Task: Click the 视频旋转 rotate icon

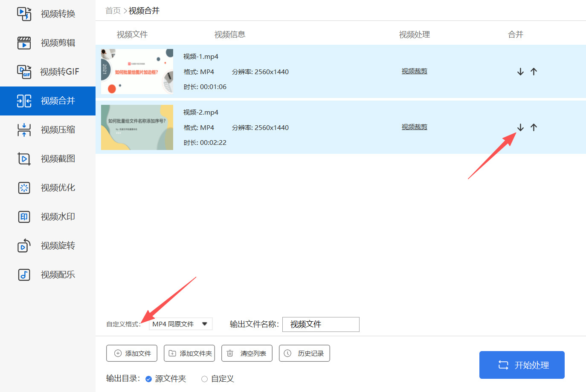Action: 24,245
